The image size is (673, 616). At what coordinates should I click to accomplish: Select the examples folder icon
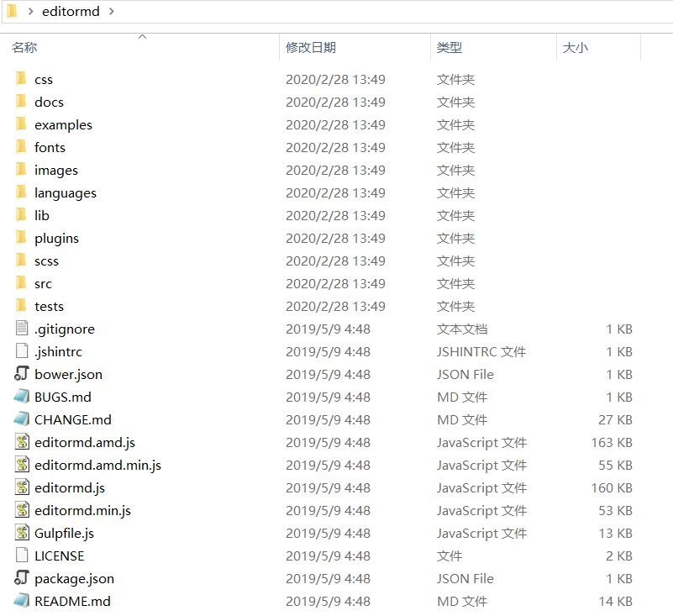21,124
